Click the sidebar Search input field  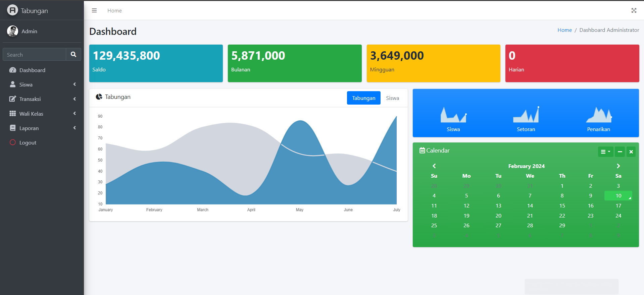(34, 55)
